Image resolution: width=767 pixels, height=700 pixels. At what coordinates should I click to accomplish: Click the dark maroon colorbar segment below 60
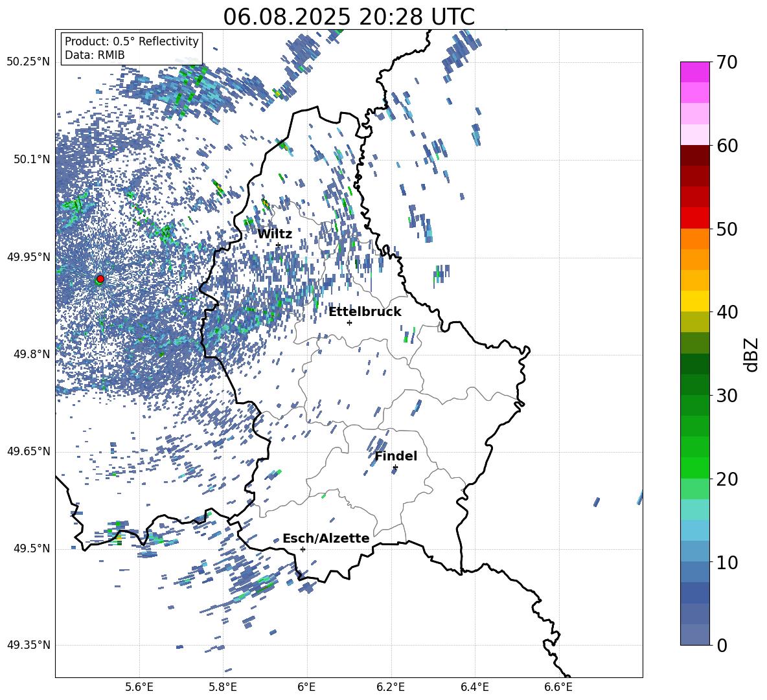click(694, 155)
